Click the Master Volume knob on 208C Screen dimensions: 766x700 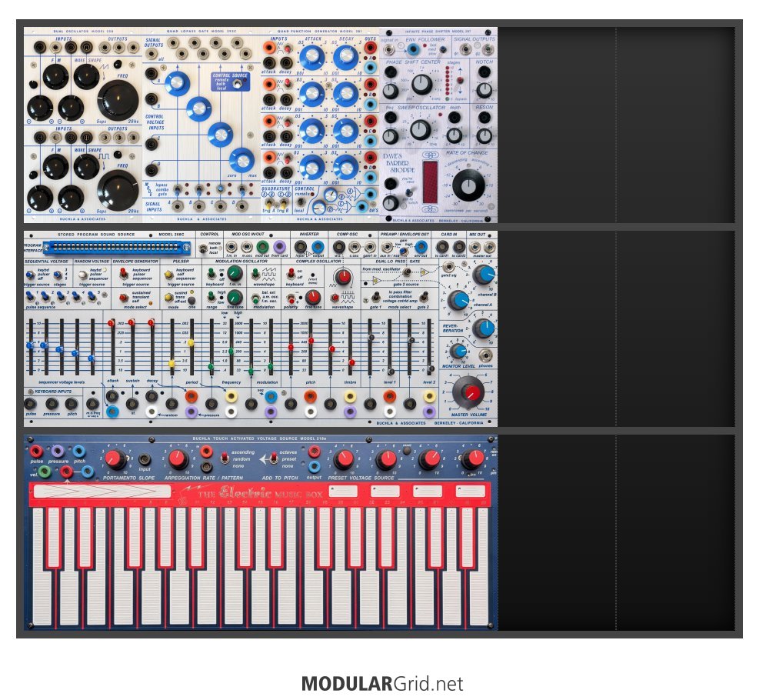469,392
